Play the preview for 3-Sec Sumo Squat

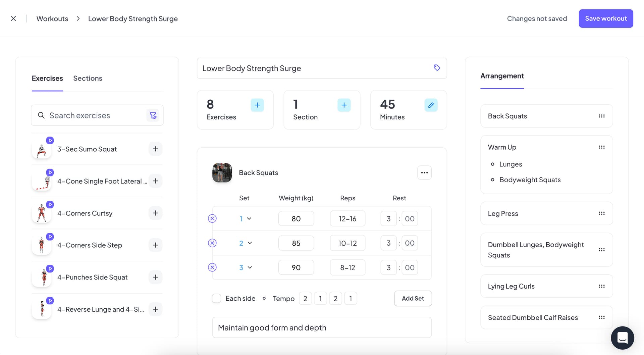[50, 140]
